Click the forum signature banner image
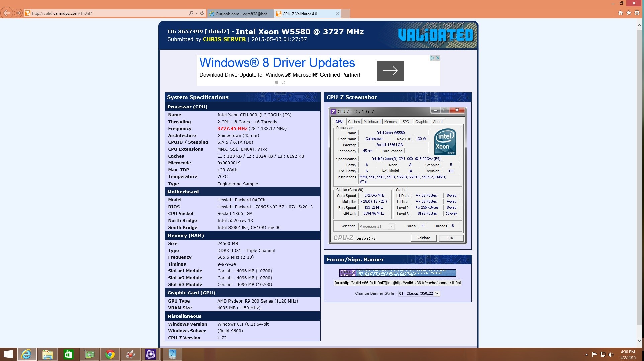This screenshot has width=644, height=361. [x=397, y=273]
